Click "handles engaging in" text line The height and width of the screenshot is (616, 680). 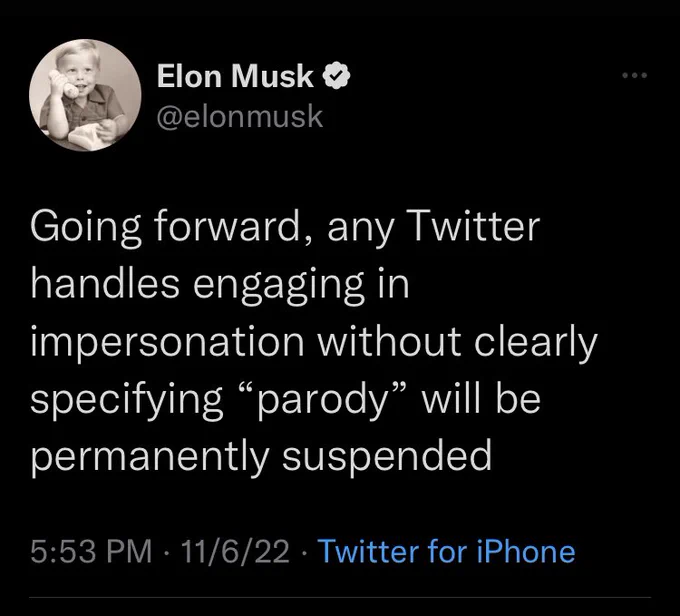(x=220, y=285)
